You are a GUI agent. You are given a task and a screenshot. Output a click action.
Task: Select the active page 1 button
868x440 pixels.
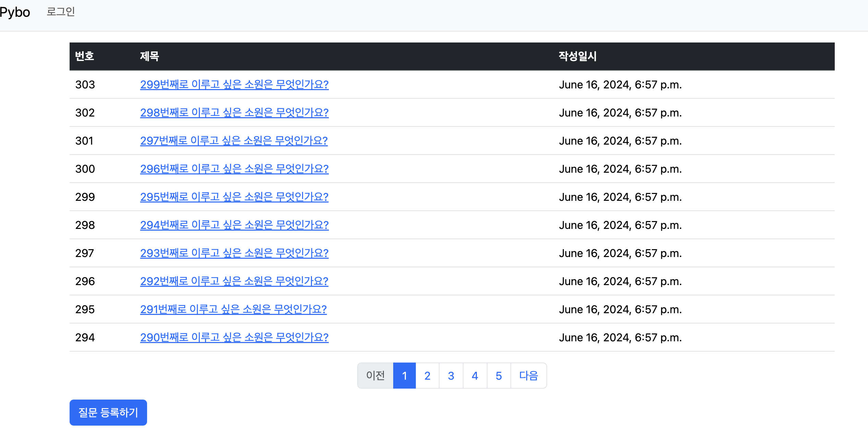coord(405,376)
